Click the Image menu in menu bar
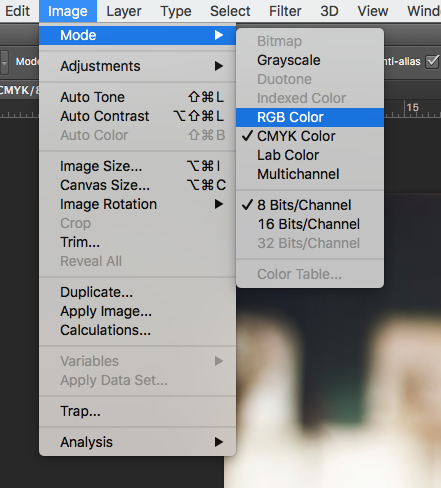 pos(68,11)
